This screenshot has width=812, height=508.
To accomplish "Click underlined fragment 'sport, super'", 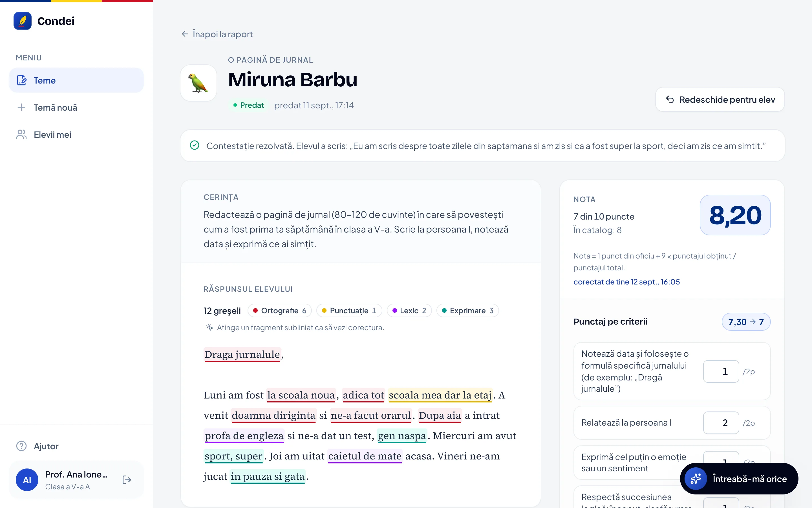I will [x=233, y=456].
